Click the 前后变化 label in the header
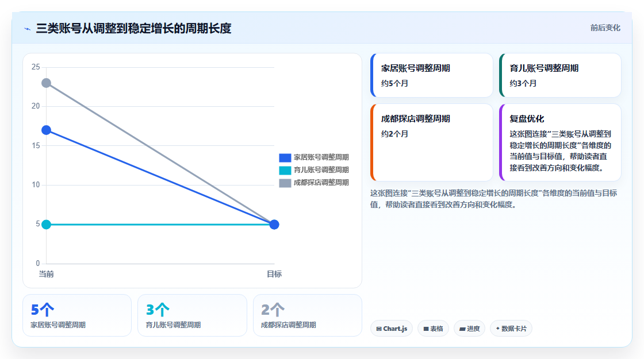This screenshot has height=359, width=644. 605,28
